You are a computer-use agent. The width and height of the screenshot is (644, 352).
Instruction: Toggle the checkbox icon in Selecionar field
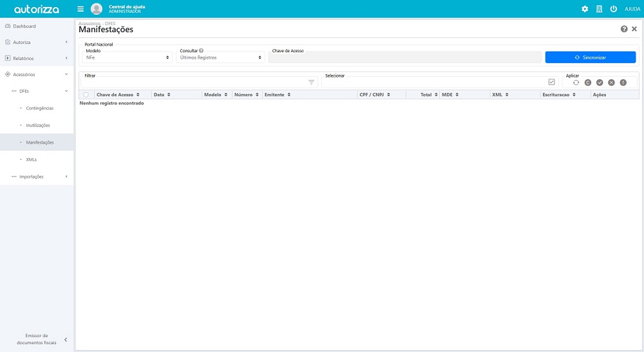pos(551,82)
